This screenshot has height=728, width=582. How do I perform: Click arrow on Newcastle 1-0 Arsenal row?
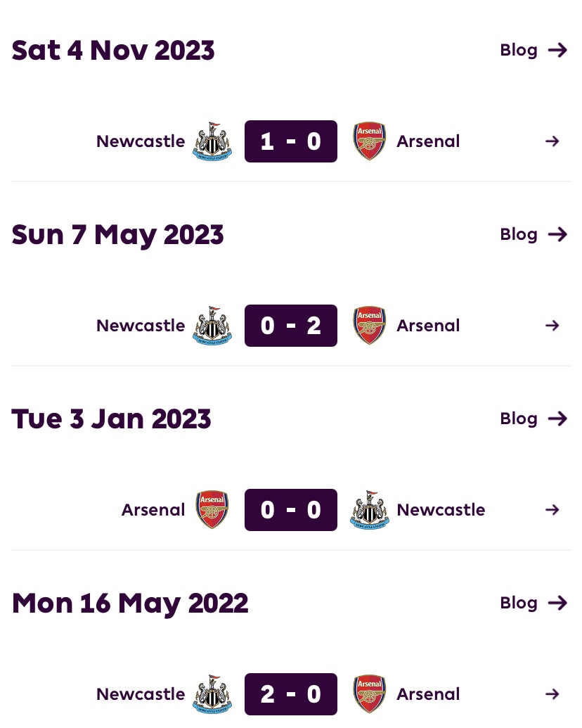[x=552, y=141]
